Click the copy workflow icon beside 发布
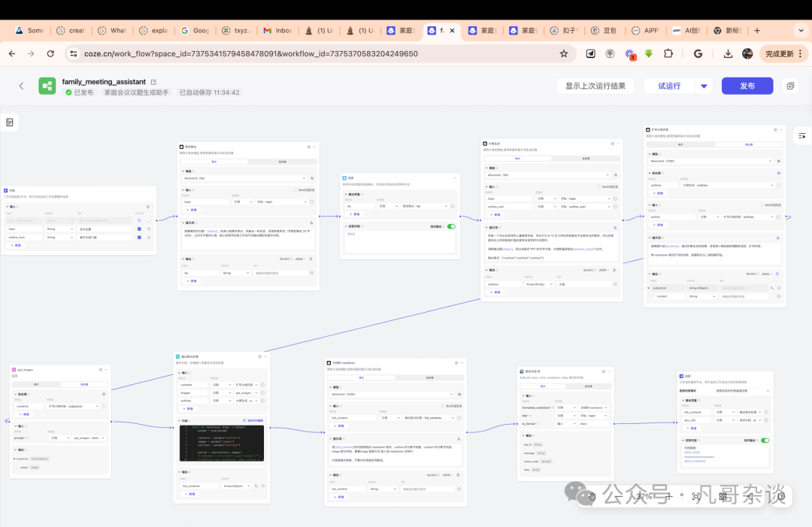812x527 pixels. 790,86
